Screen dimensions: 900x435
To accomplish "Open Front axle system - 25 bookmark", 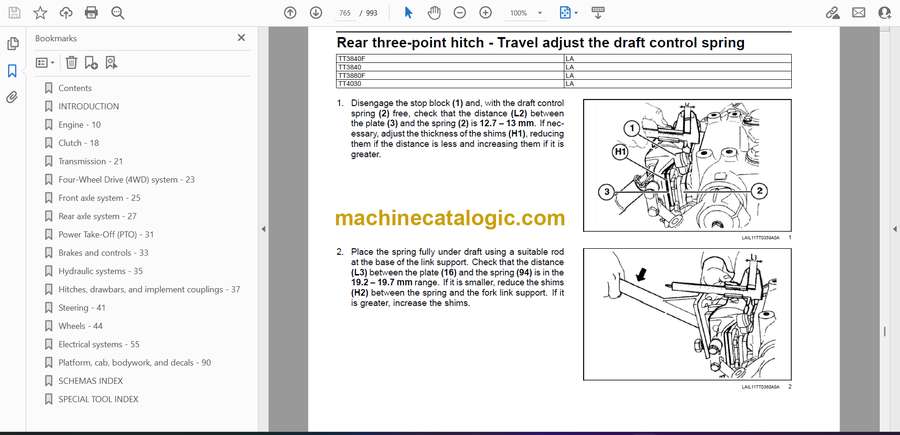I will (99, 198).
